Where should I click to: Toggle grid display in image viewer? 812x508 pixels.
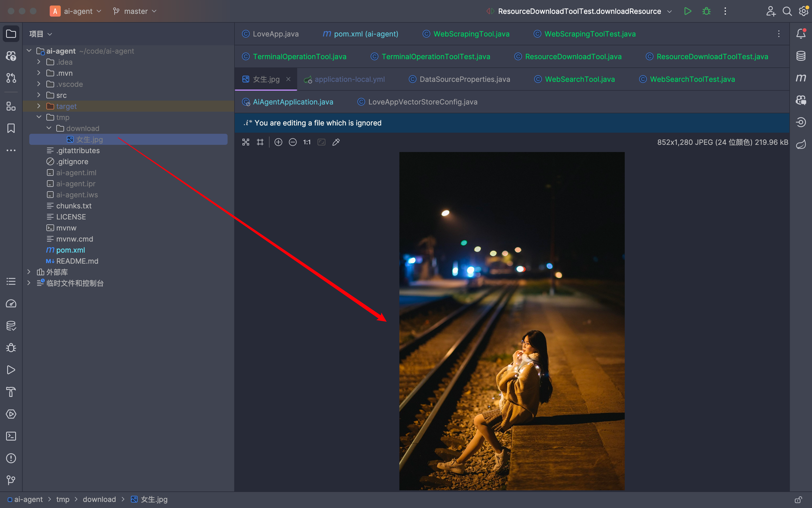pos(260,142)
